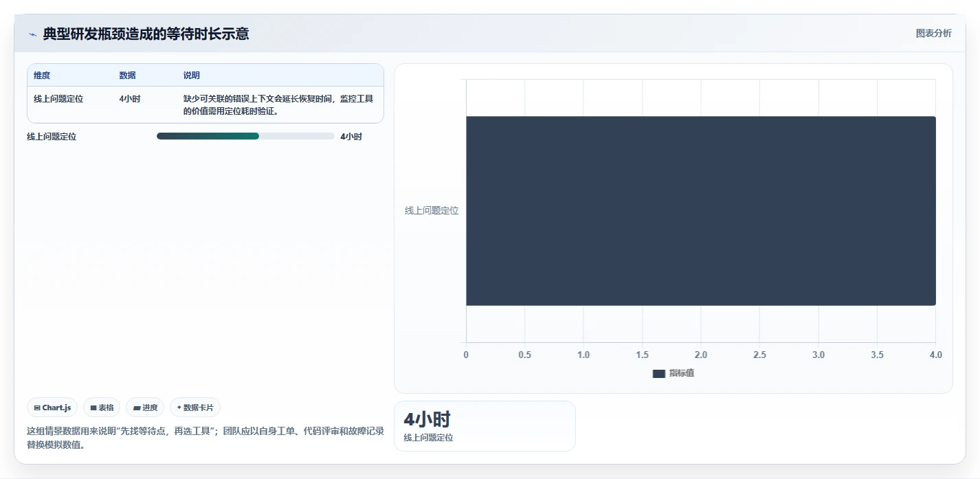Click the x-axis tick label 4.0
Image resolution: width=980 pixels, height=479 pixels.
[x=935, y=355]
